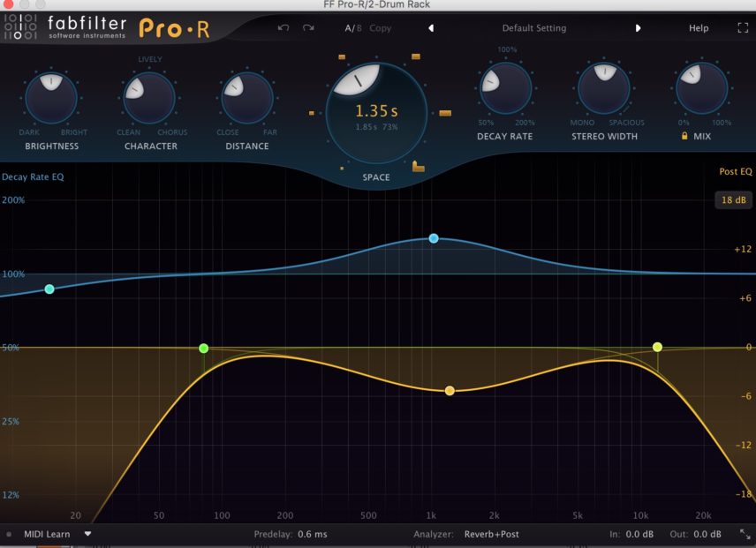Click the SPACIOUS label under Stereo Width
The width and height of the screenshot is (756, 548).
tap(626, 123)
